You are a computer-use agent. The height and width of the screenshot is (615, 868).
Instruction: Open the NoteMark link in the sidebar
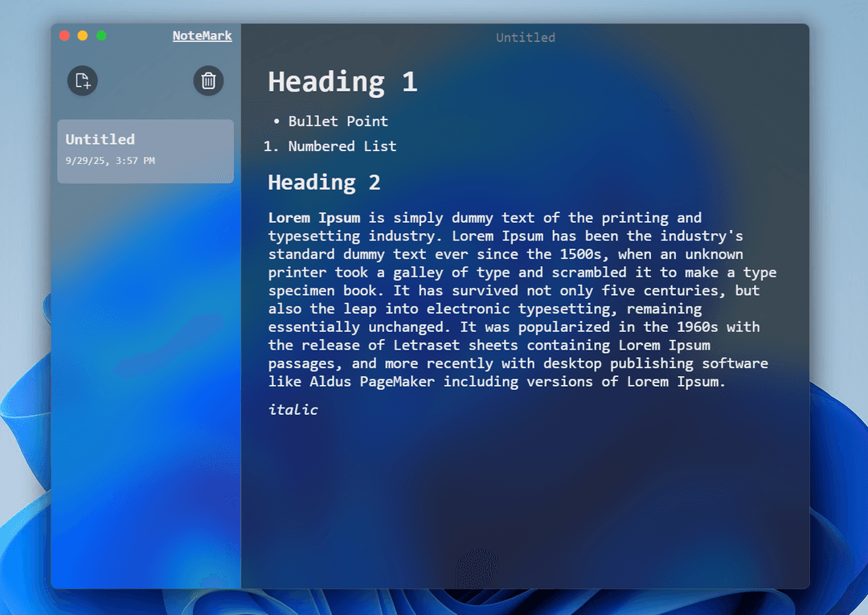(202, 35)
